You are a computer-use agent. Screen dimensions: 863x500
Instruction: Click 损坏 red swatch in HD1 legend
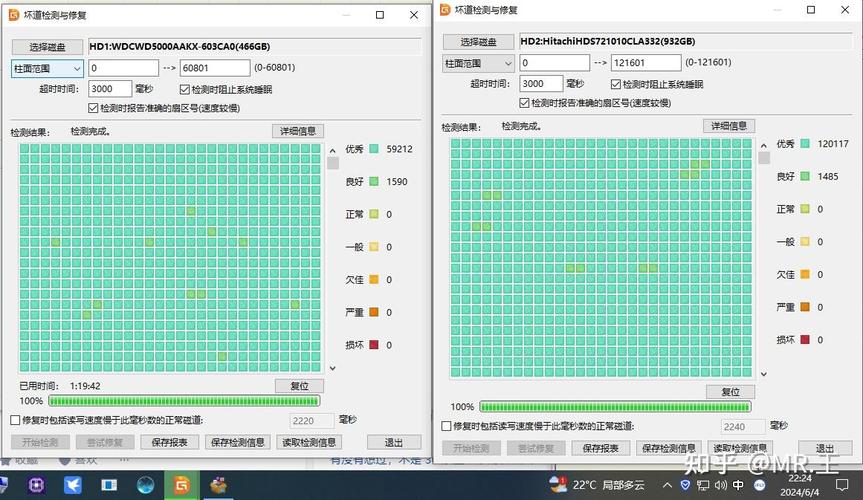tap(374, 345)
